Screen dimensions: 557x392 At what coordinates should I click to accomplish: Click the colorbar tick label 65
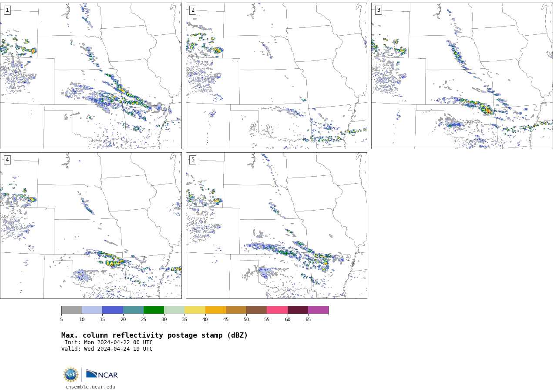pyautogui.click(x=308, y=320)
